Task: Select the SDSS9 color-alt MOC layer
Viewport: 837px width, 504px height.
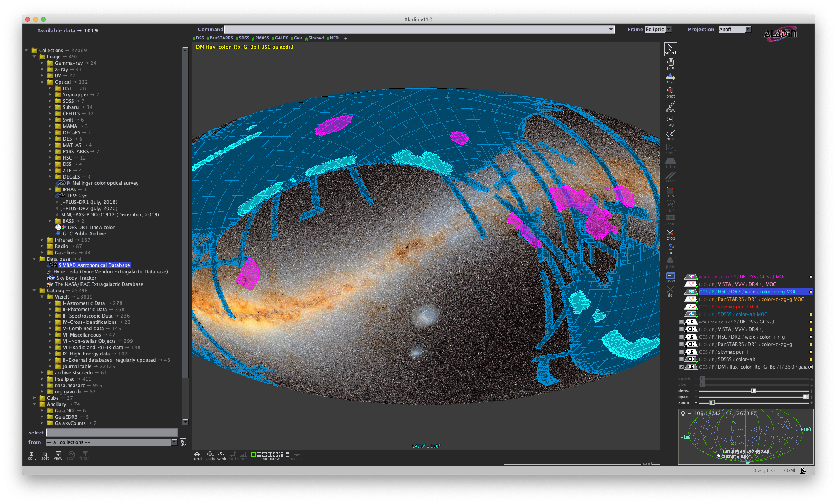Action: (733, 314)
